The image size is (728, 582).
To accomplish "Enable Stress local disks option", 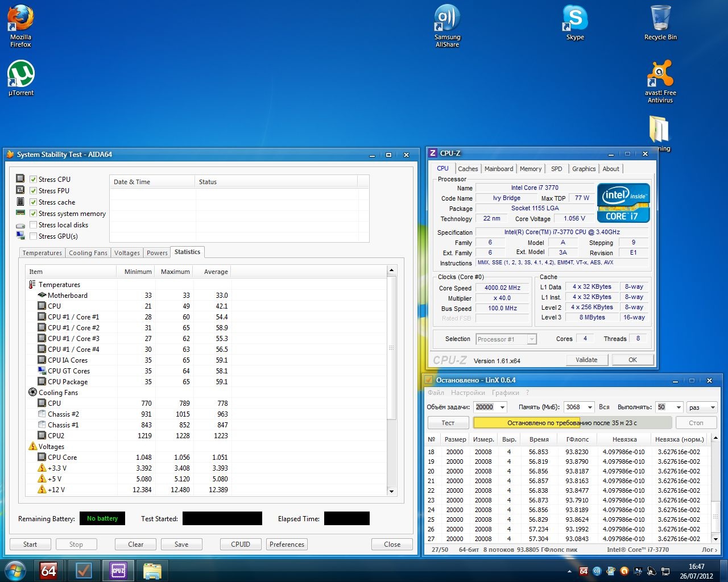I will click(x=34, y=225).
